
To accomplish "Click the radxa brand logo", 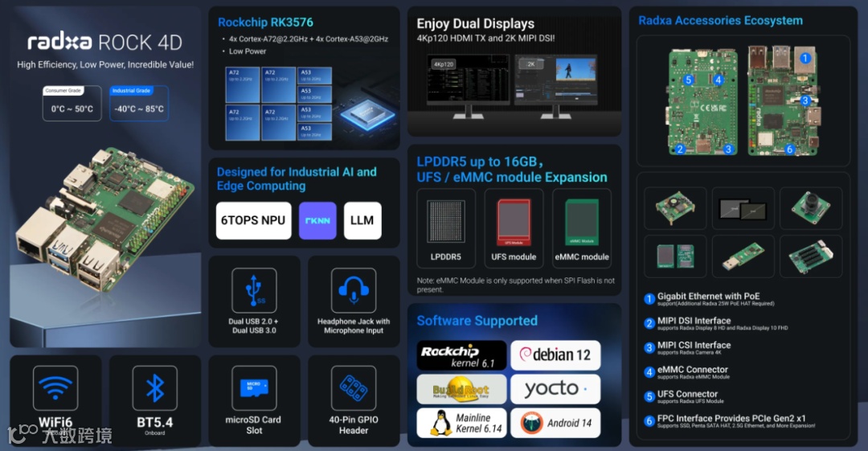I will pyautogui.click(x=59, y=42).
